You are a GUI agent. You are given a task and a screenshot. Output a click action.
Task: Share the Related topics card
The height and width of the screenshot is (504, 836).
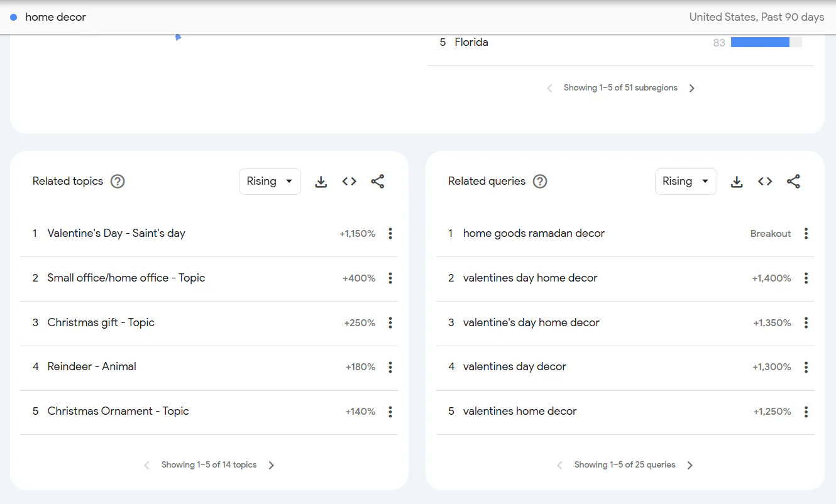pyautogui.click(x=378, y=182)
